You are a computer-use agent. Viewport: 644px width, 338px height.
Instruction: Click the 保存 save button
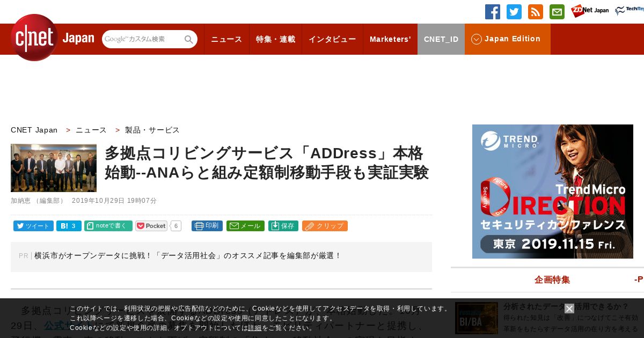click(283, 226)
